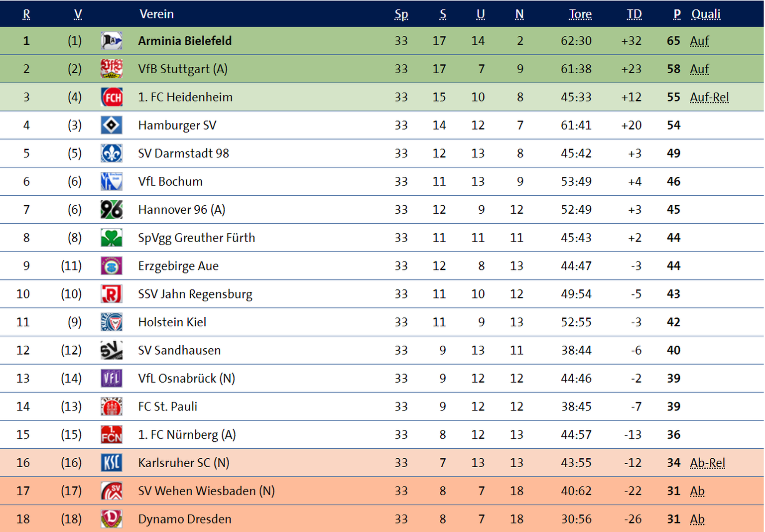Image resolution: width=765 pixels, height=532 pixels.
Task: Click the Karlsruher SC logo
Action: [x=111, y=463]
